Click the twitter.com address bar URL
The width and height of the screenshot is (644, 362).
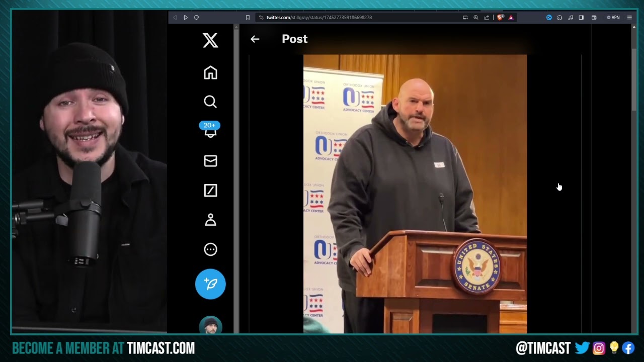click(x=319, y=18)
